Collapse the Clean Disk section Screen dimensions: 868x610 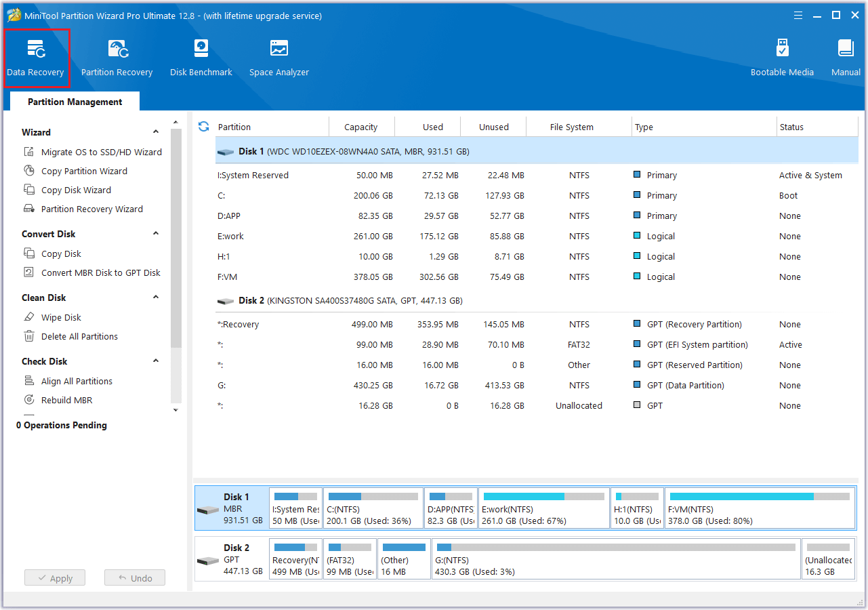point(156,298)
